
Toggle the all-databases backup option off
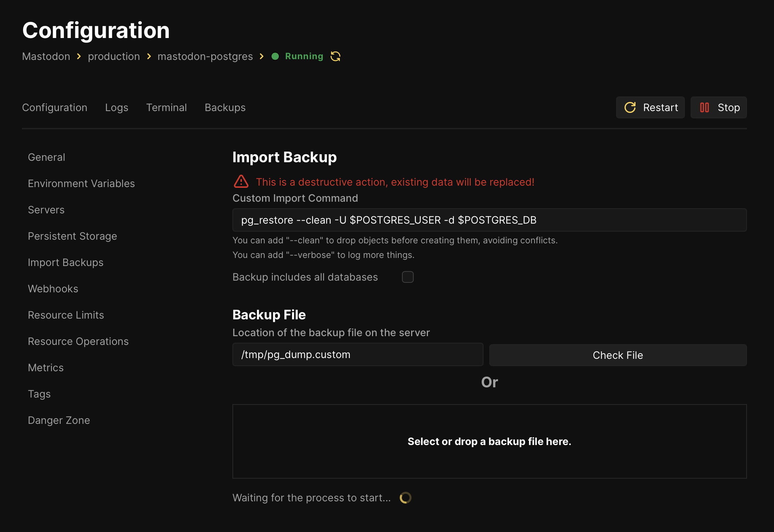(408, 277)
